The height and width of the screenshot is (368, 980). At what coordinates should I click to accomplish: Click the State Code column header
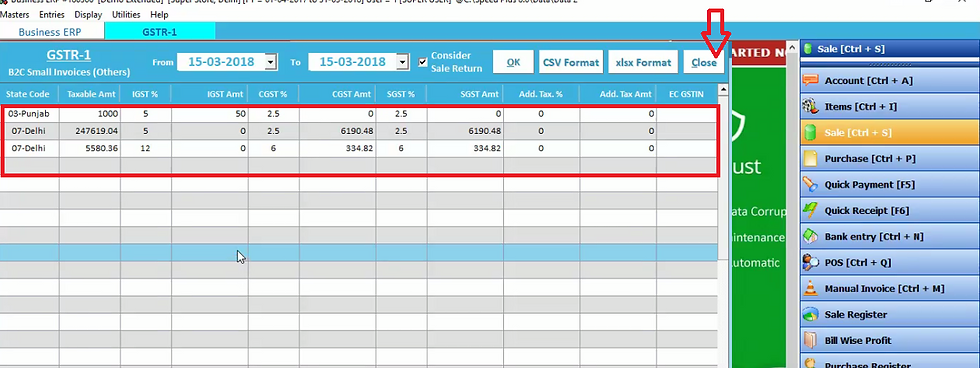29,94
